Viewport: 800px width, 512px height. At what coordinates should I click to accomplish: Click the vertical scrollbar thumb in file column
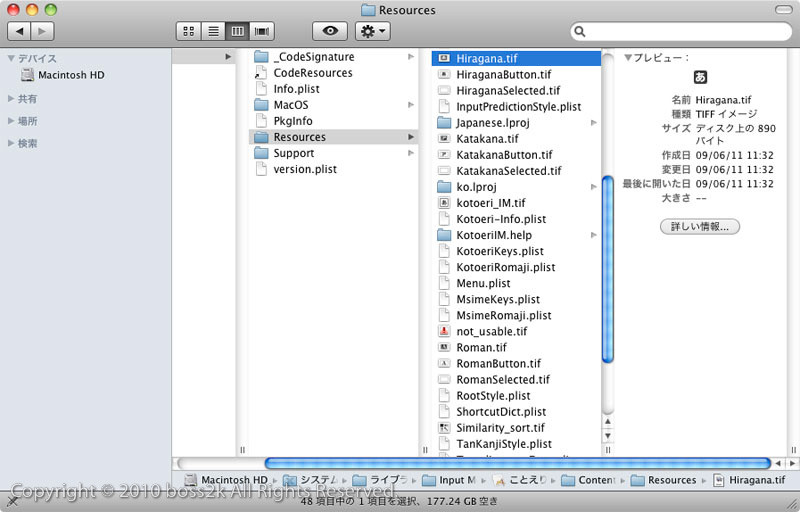pos(608,269)
